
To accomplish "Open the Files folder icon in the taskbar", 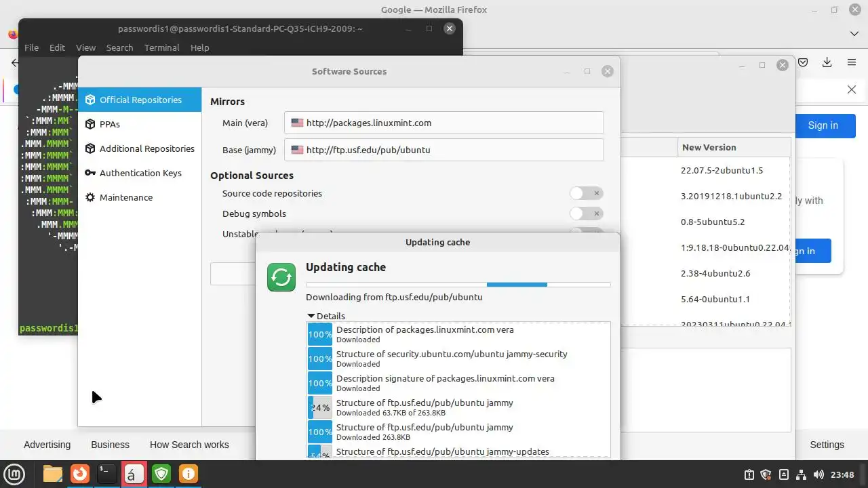I will click(53, 474).
